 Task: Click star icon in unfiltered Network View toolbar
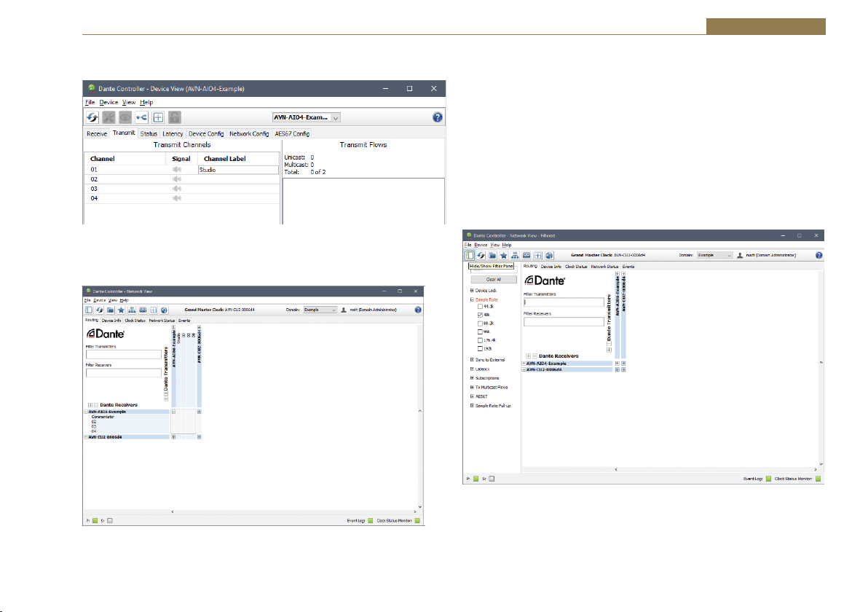pos(121,310)
